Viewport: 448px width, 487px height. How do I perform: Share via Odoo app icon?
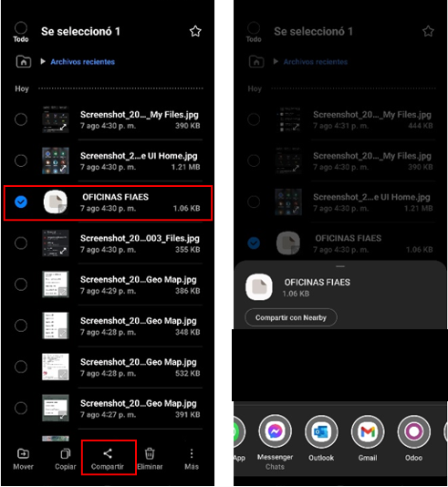(x=414, y=431)
